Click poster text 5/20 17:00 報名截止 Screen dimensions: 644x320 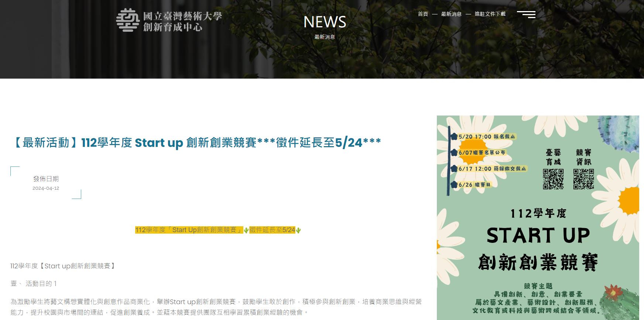[x=487, y=137]
